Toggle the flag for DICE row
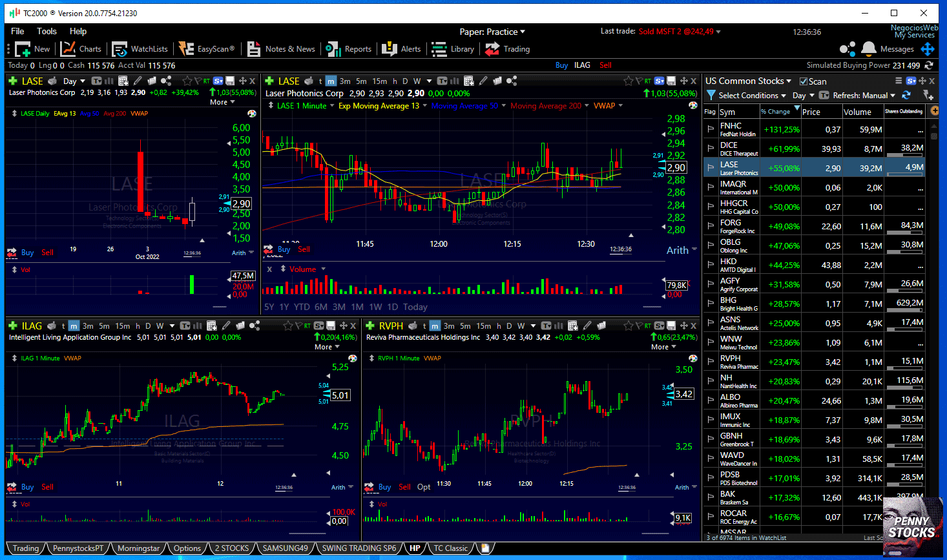 (x=711, y=149)
